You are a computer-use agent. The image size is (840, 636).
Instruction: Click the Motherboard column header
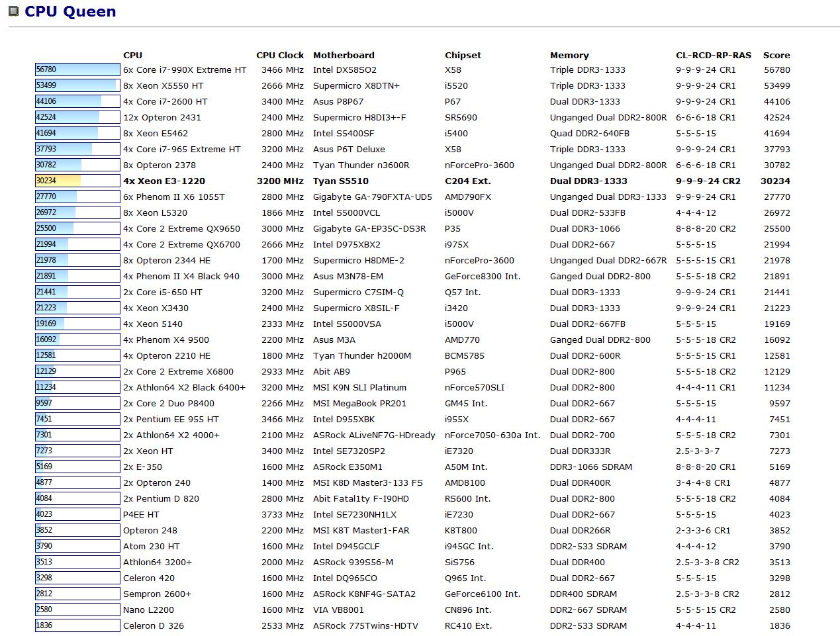pos(344,55)
